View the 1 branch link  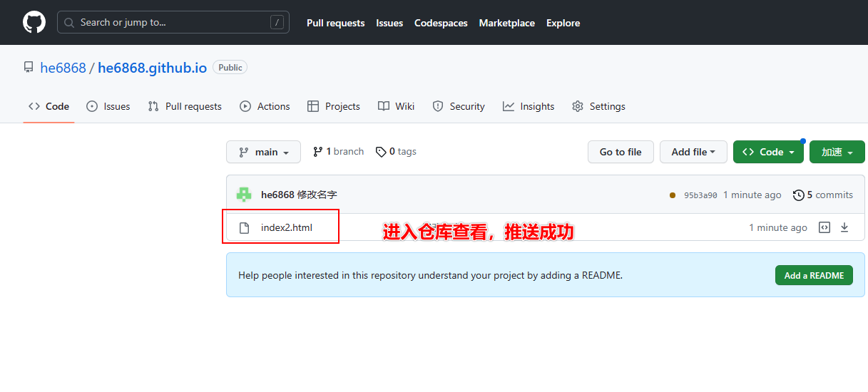tap(338, 152)
